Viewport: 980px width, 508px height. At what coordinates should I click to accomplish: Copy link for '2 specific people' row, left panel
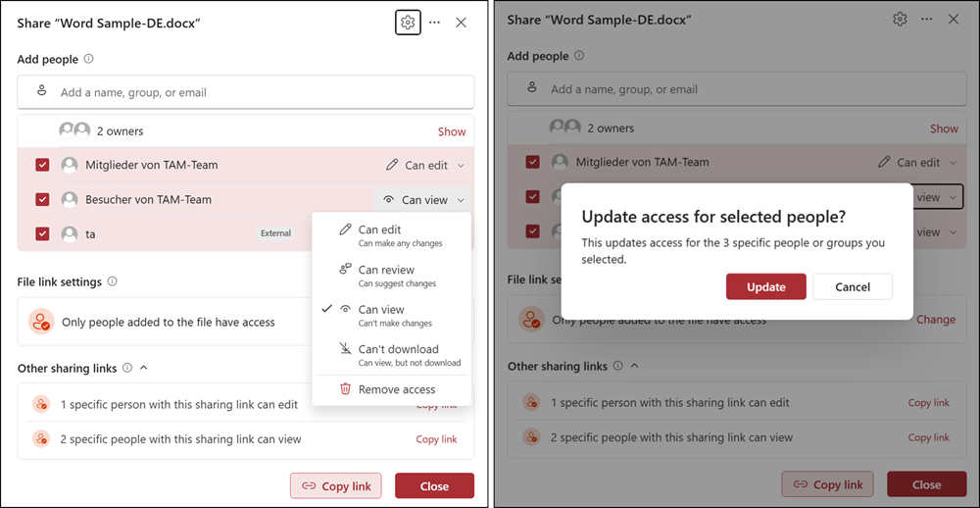click(x=436, y=439)
